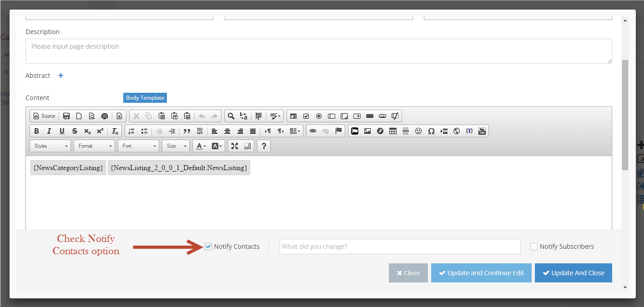644x307 pixels.
Task: Insert special character Omega icon
Action: 431,131
